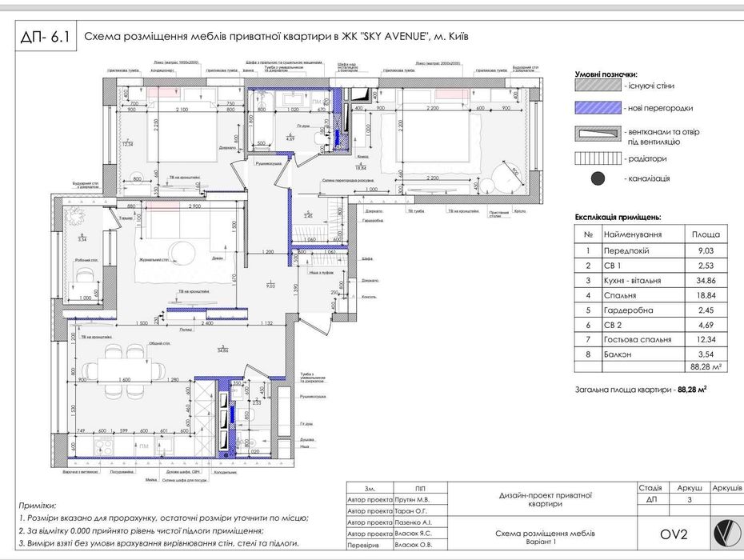Click the 'Холодильник' plan label

coord(225,473)
